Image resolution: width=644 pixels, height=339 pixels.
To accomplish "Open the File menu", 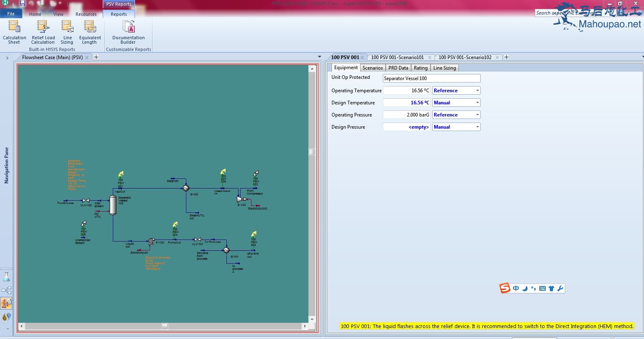I will [11, 14].
